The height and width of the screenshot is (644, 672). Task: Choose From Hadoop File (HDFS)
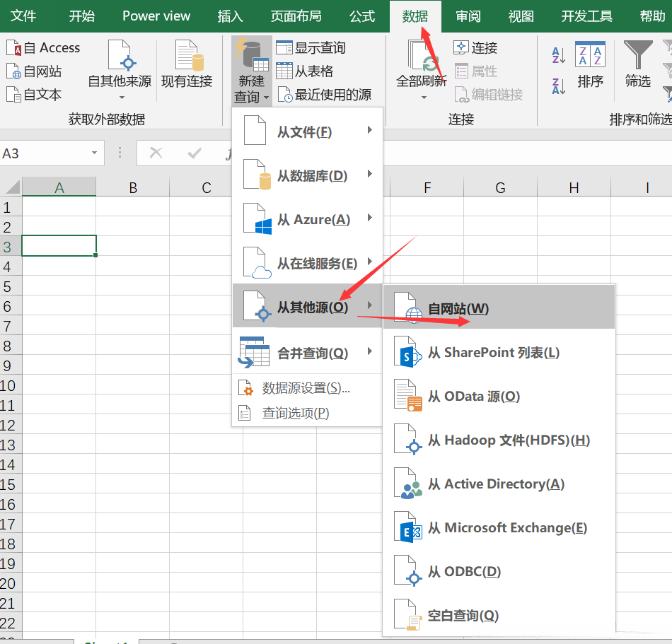[499, 440]
